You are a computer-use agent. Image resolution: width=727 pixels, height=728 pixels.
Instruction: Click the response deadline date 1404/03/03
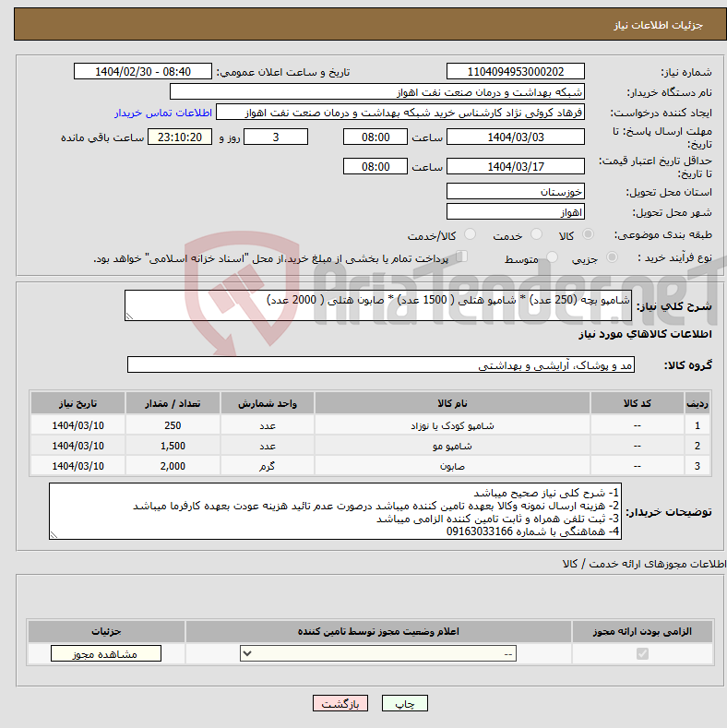(516, 137)
